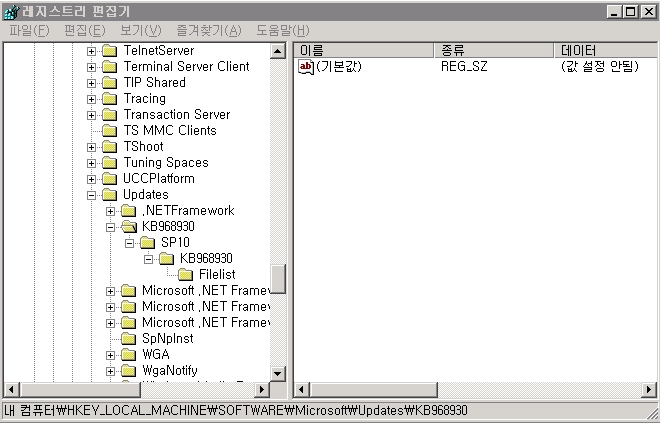Open the 보기(V) menu
The height and width of the screenshot is (423, 660).
(x=141, y=30)
